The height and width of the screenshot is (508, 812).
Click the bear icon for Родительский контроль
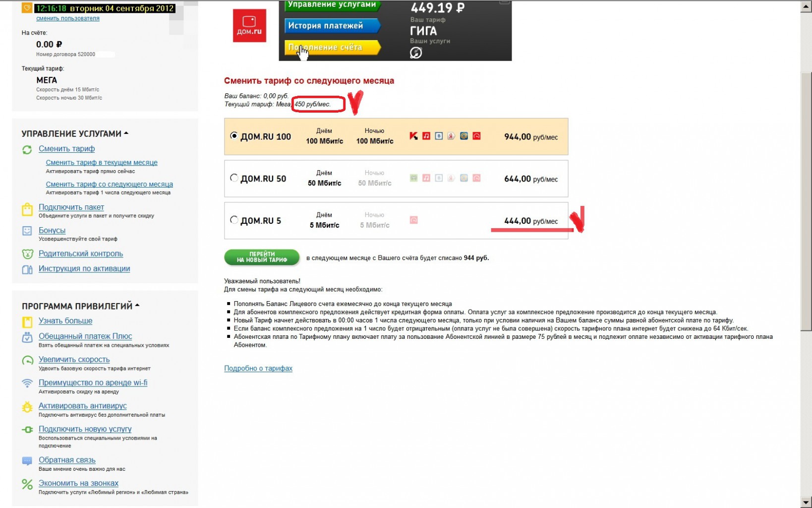[x=27, y=254]
